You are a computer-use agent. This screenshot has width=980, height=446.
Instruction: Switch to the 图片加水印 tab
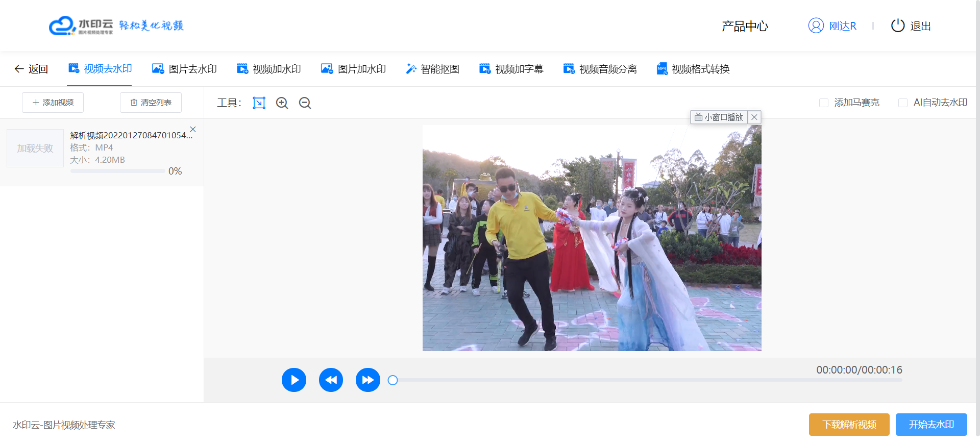coord(353,69)
